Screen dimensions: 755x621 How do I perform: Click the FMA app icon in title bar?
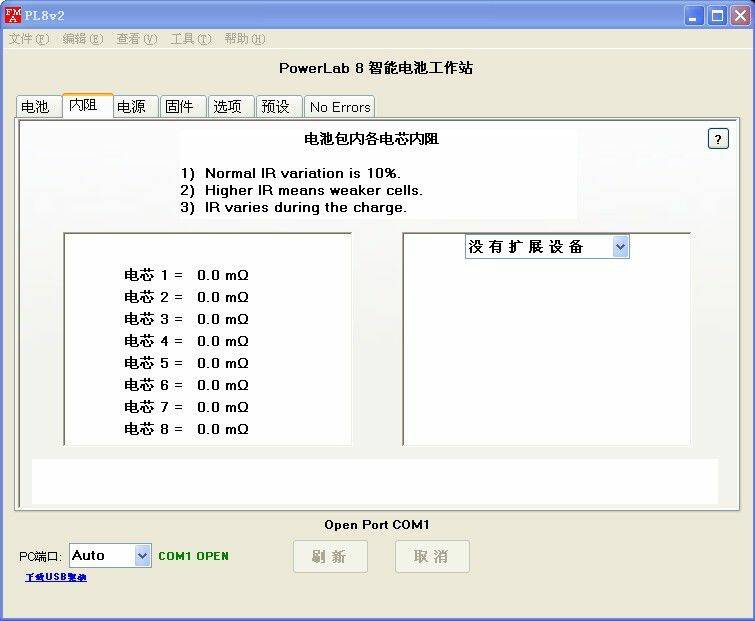(x=13, y=15)
